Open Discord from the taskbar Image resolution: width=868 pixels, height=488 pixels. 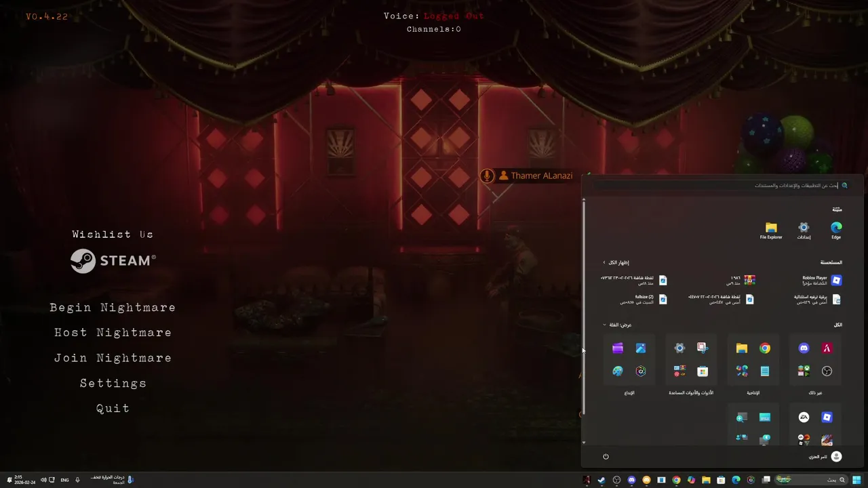pos(631,480)
